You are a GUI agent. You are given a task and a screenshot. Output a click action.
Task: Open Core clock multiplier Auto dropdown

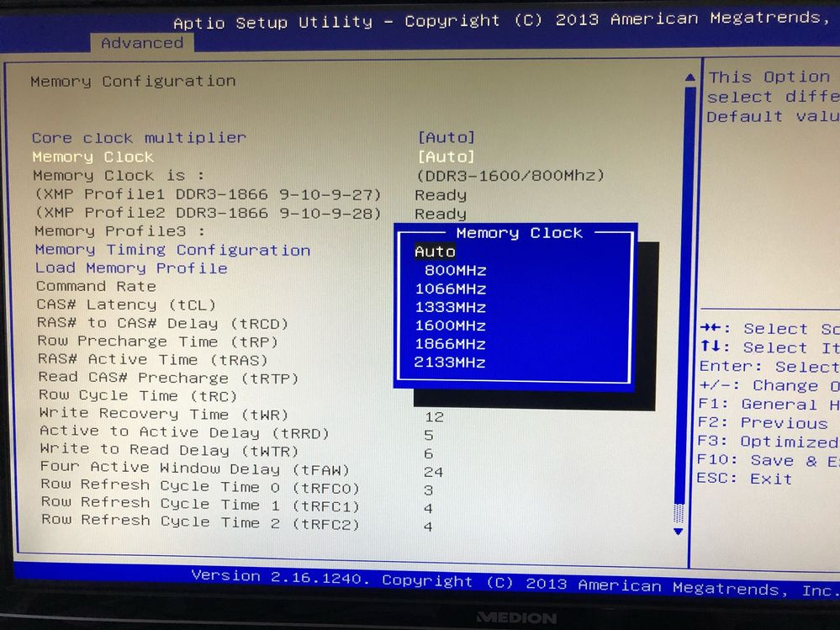tap(446, 137)
